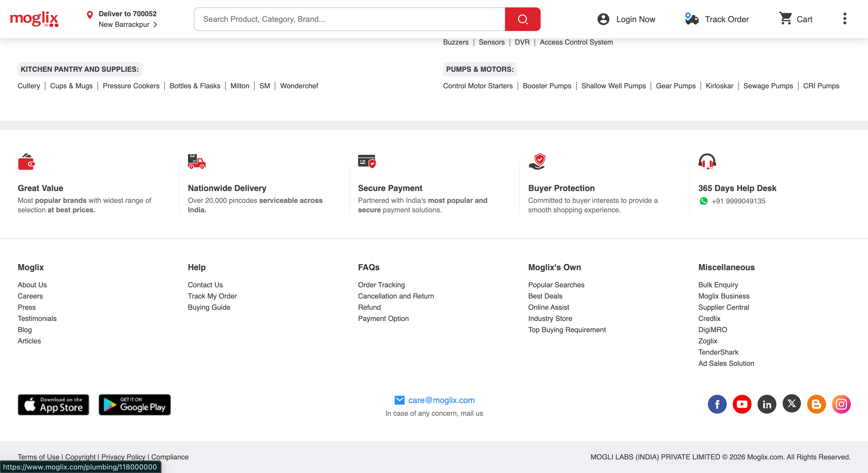Open Privacy Policy link
Image resolution: width=868 pixels, height=473 pixels.
point(123,457)
